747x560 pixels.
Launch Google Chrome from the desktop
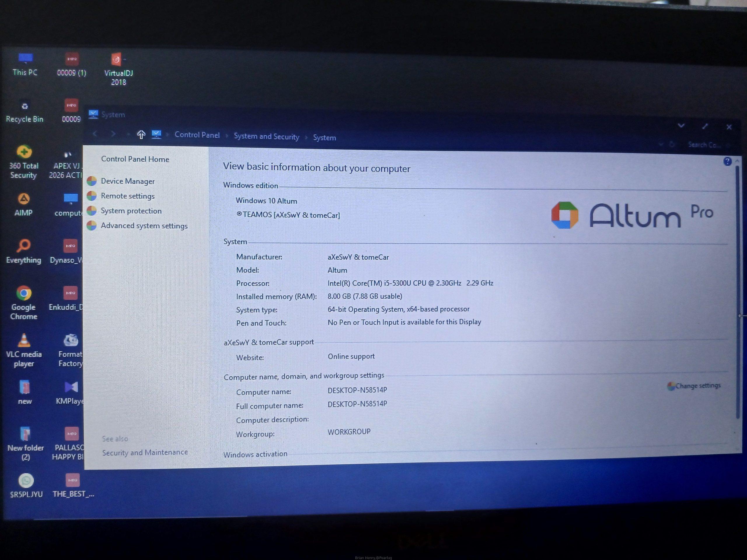click(x=24, y=303)
